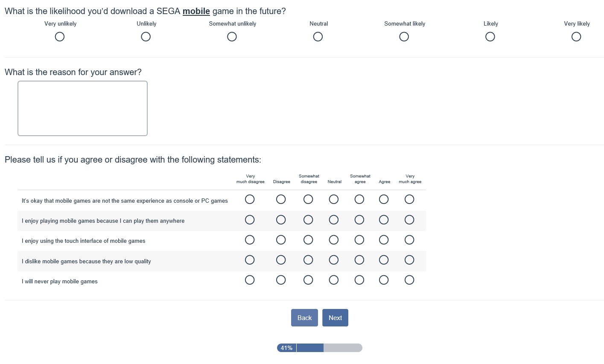604x364 pixels.
Task: Click the Next button
Action: (x=335, y=318)
